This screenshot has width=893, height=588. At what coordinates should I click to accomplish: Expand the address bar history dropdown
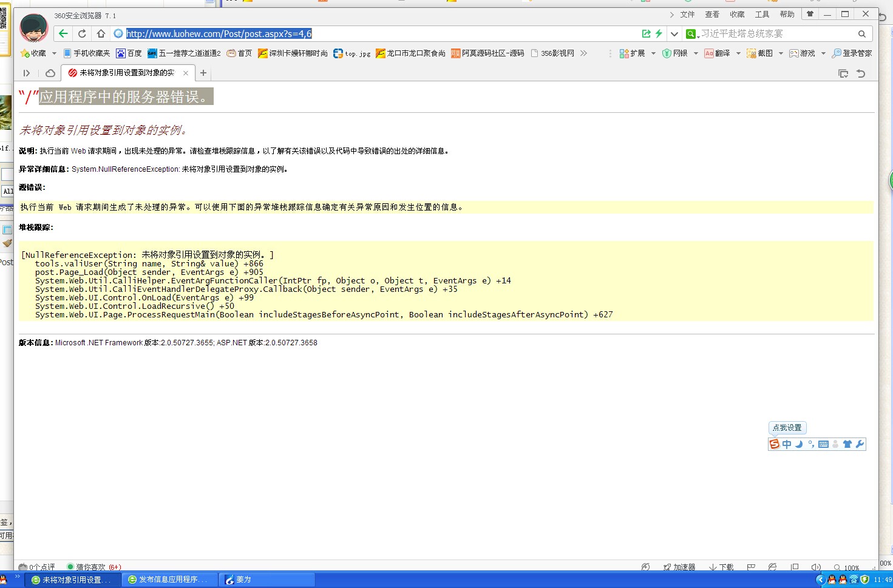pyautogui.click(x=674, y=34)
